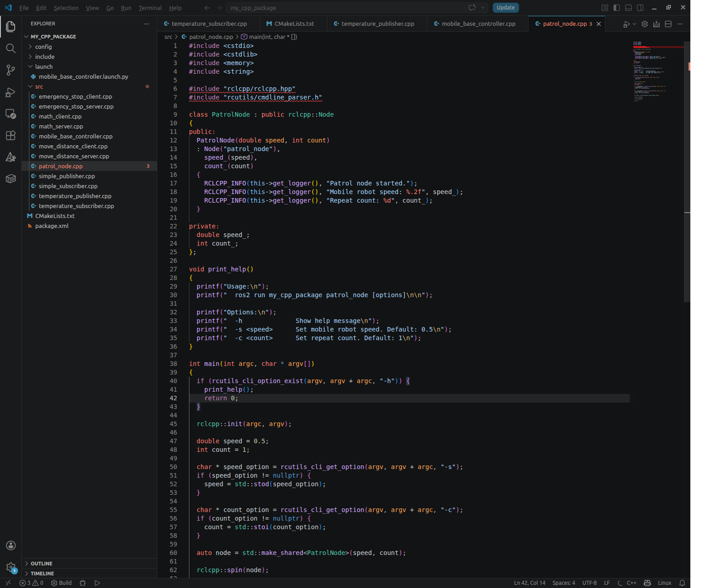Click the gear icon in the editor toolbar
The height and width of the screenshot is (588, 722).
645,24
